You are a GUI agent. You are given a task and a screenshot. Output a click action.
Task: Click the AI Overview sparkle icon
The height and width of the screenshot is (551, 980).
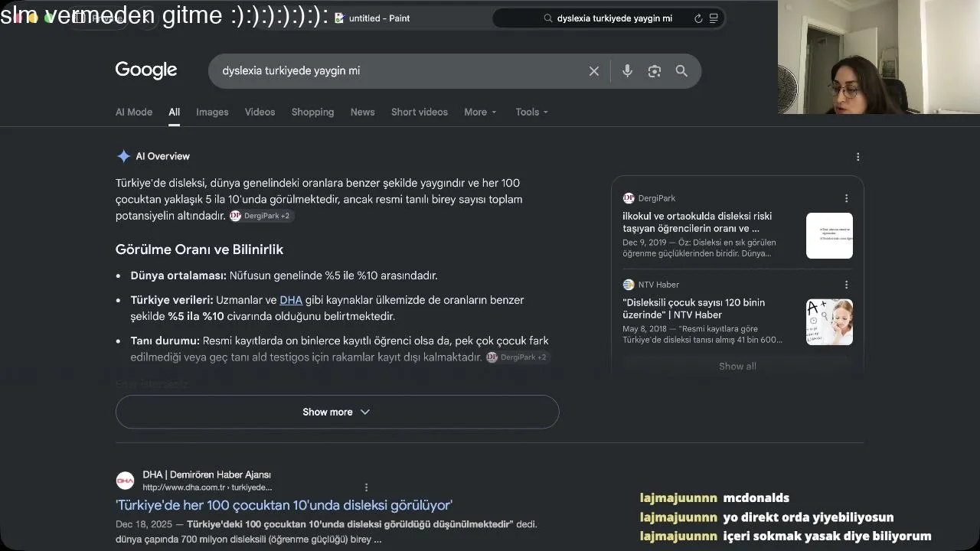[x=123, y=156]
